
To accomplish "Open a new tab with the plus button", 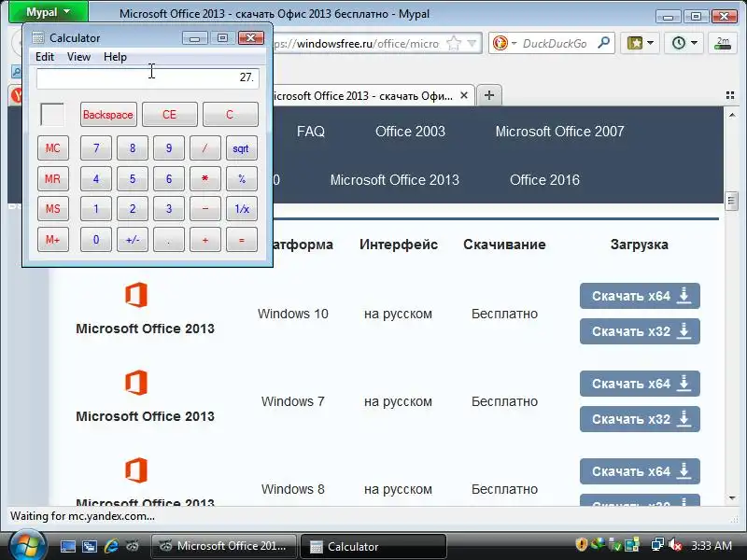I will click(x=488, y=95).
